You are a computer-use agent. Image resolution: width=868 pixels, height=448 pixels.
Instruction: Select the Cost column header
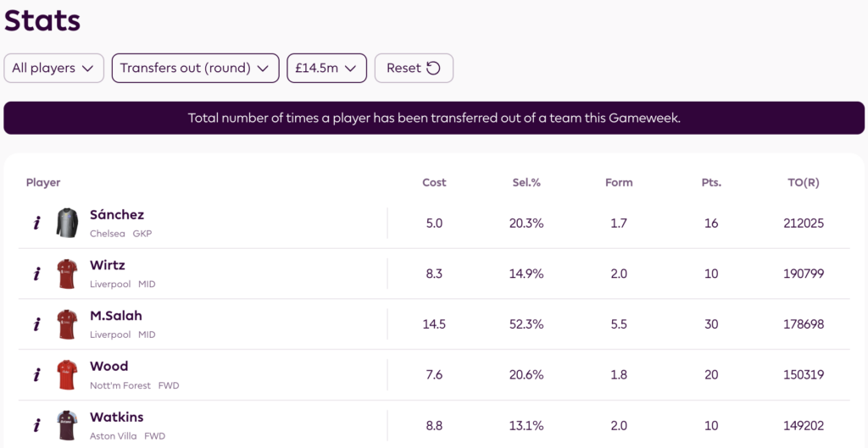pos(434,183)
